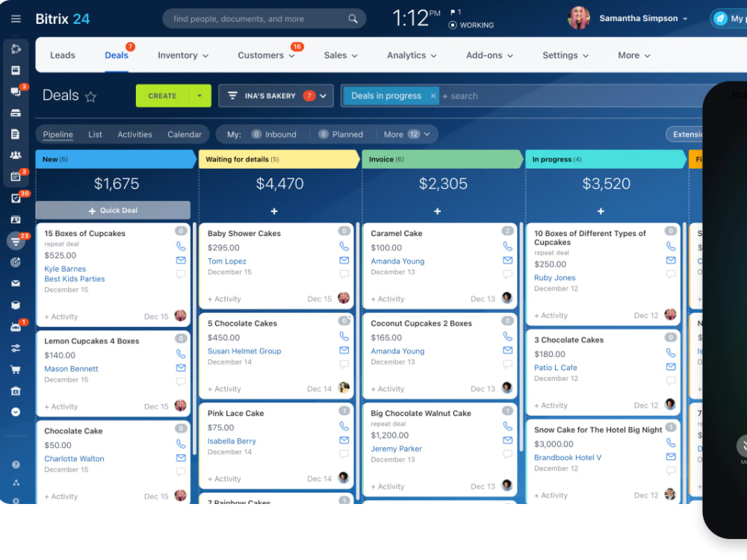
Task: Favorite Deals page with star icon
Action: tap(90, 96)
